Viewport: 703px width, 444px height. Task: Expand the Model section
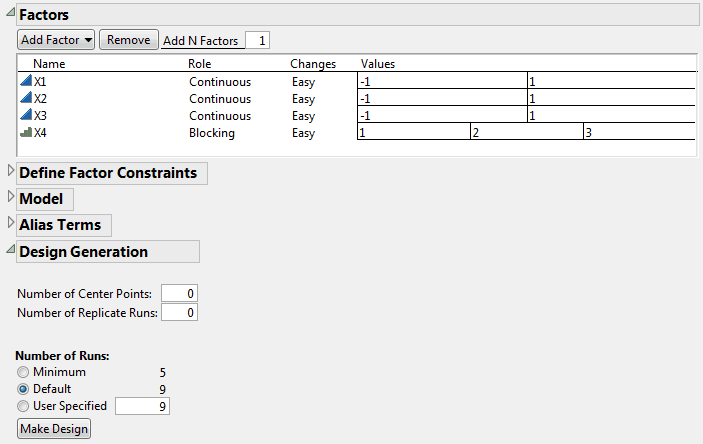pyautogui.click(x=10, y=198)
